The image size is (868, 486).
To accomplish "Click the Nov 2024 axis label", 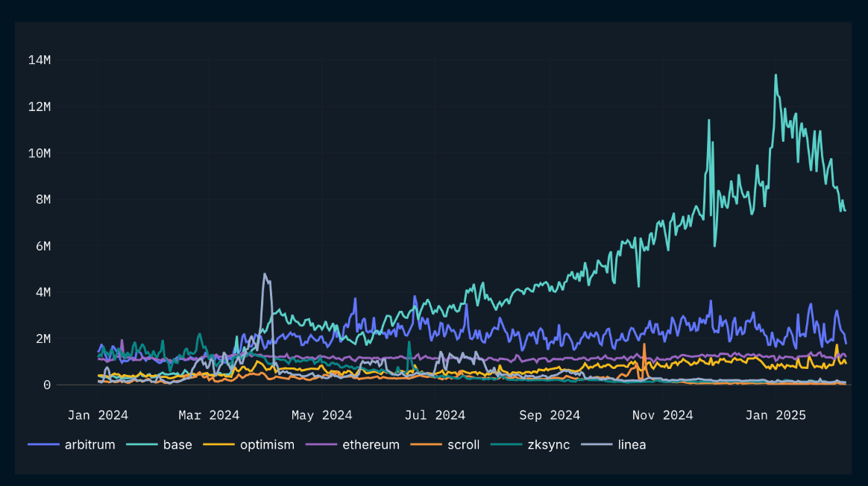I will tap(662, 414).
